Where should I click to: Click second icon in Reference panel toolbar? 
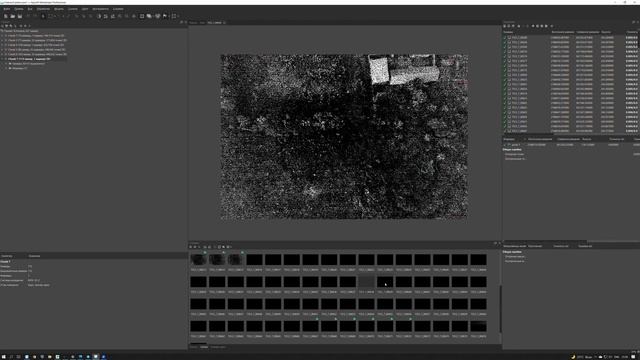point(509,26)
